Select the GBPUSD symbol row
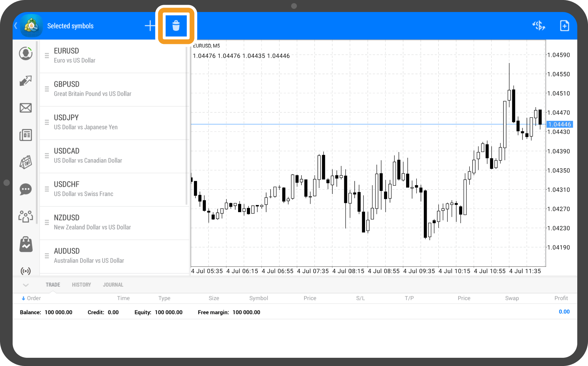This screenshot has height=366, width=588. (114, 89)
